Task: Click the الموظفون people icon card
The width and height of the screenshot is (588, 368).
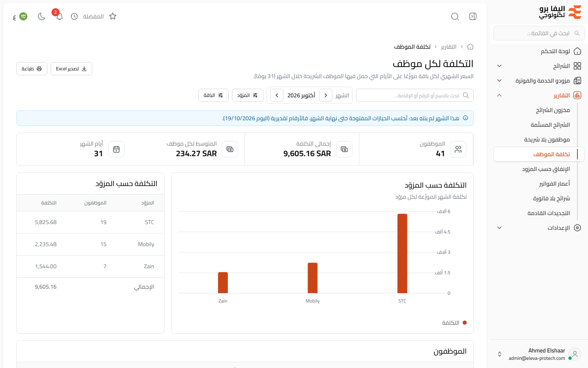Action: 458,149
